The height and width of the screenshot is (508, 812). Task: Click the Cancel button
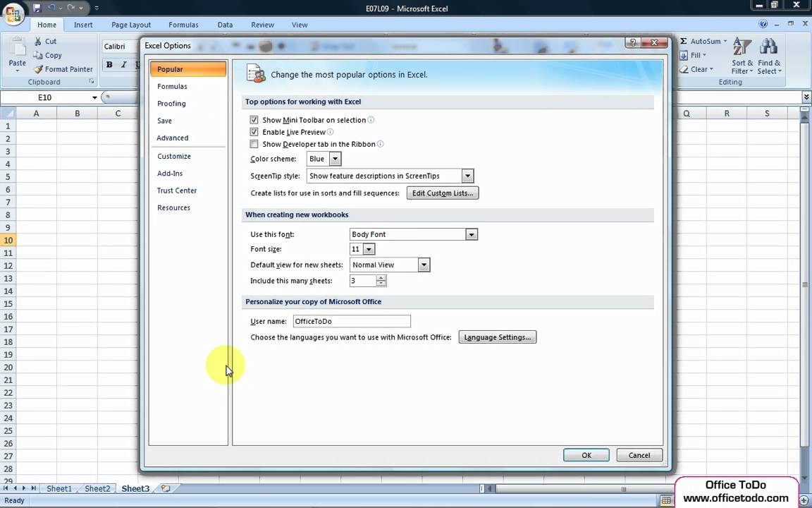(x=639, y=455)
